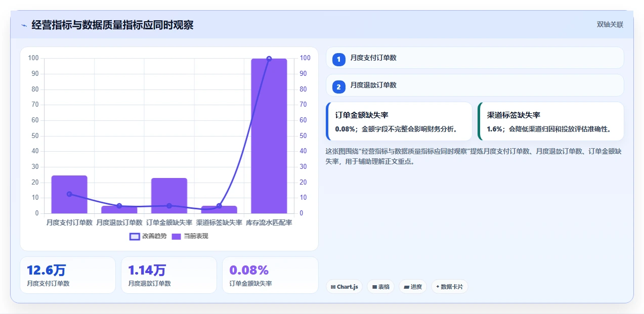
Task: Click the 1.14万 stat value
Action: 147,270
